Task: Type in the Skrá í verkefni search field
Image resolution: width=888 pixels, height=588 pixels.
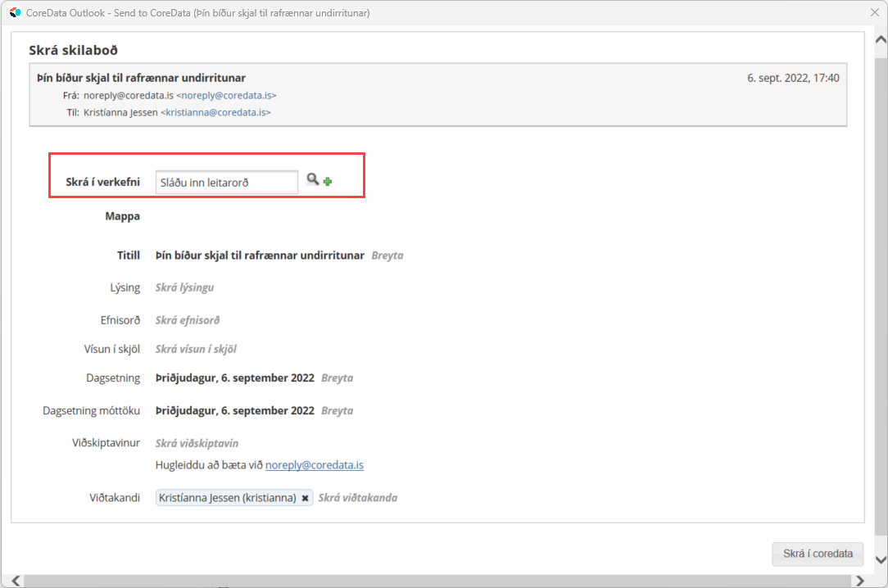Action: point(226,182)
